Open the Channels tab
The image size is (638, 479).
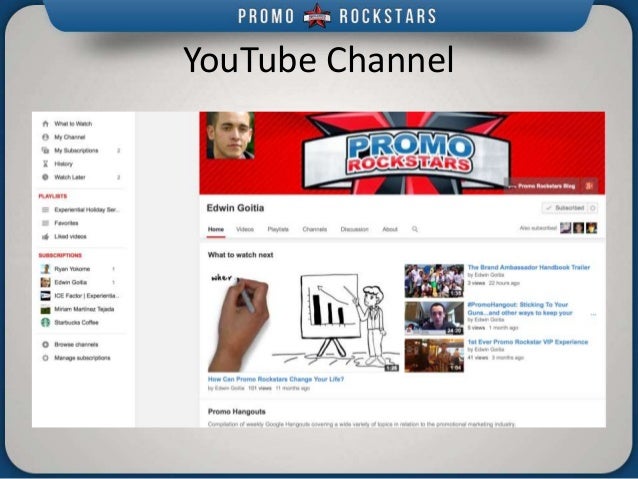tap(315, 229)
